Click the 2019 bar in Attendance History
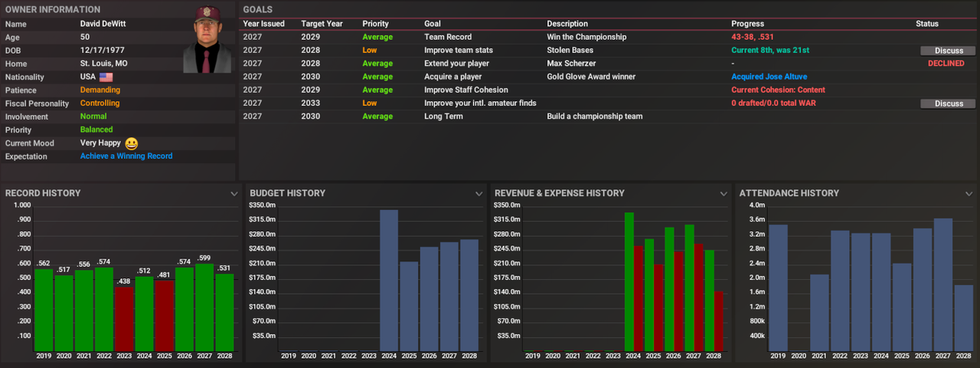The width and height of the screenshot is (980, 368). [779, 287]
